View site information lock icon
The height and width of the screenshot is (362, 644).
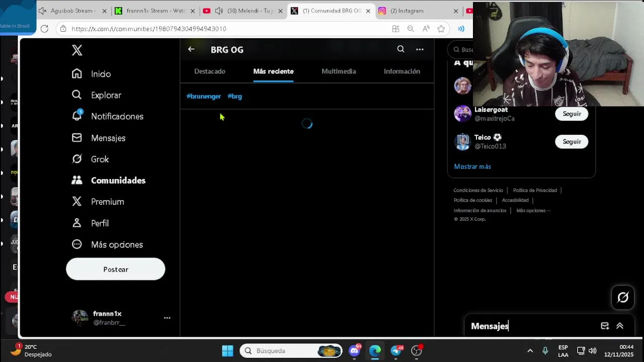63,29
